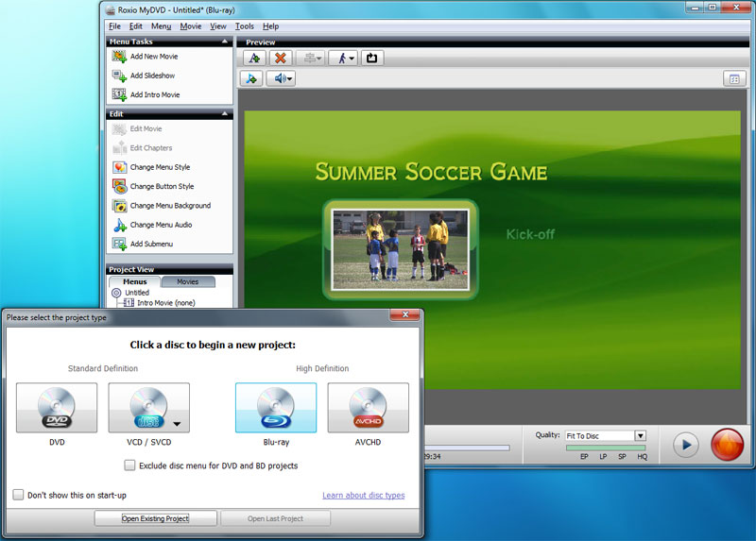
Task: Select the AVCHD disc project type
Action: 368,408
